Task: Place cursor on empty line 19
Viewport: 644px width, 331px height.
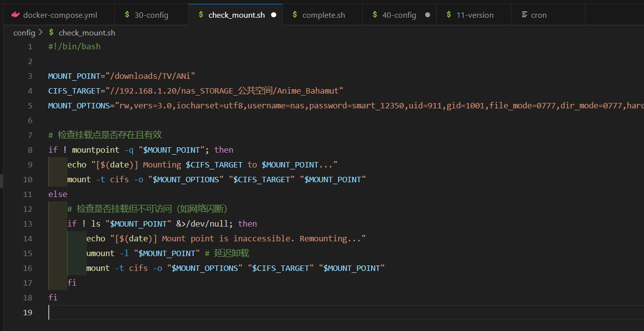Action: (x=345, y=312)
